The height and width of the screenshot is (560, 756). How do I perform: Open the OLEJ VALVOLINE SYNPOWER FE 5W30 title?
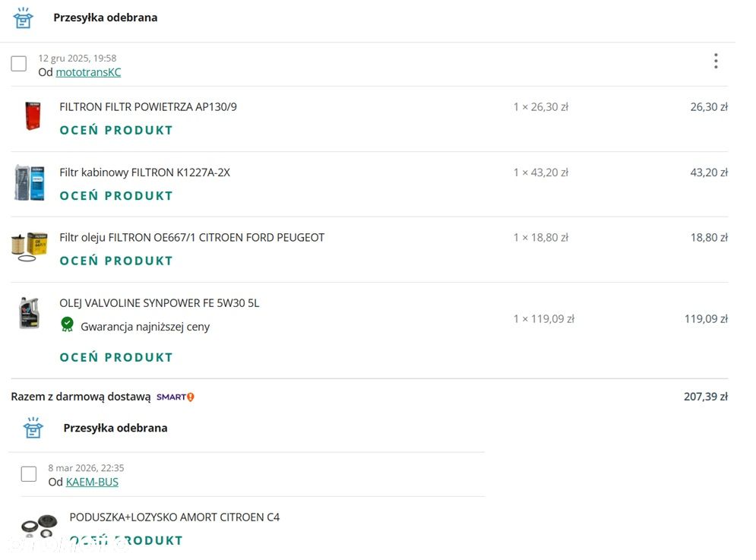pos(160,303)
